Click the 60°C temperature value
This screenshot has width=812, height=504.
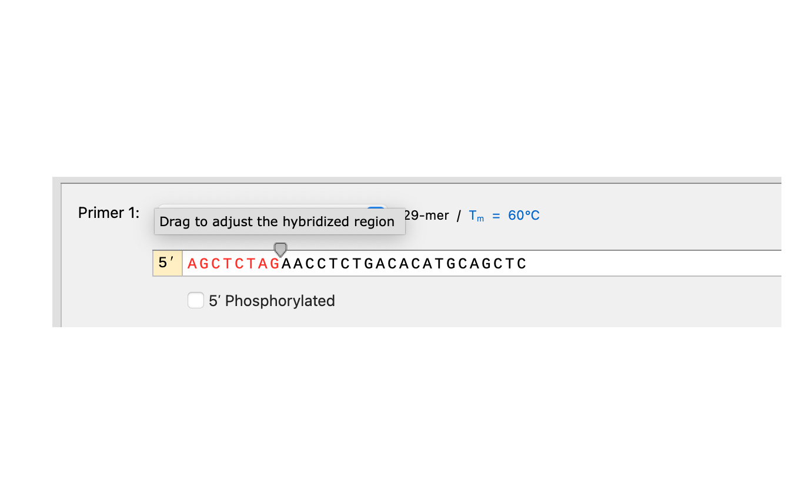pyautogui.click(x=524, y=216)
